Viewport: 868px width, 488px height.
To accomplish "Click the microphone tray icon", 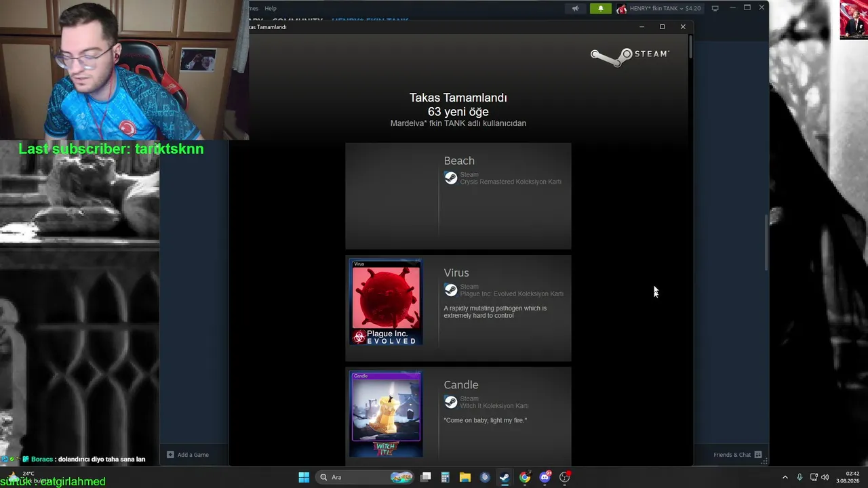I will (800, 477).
